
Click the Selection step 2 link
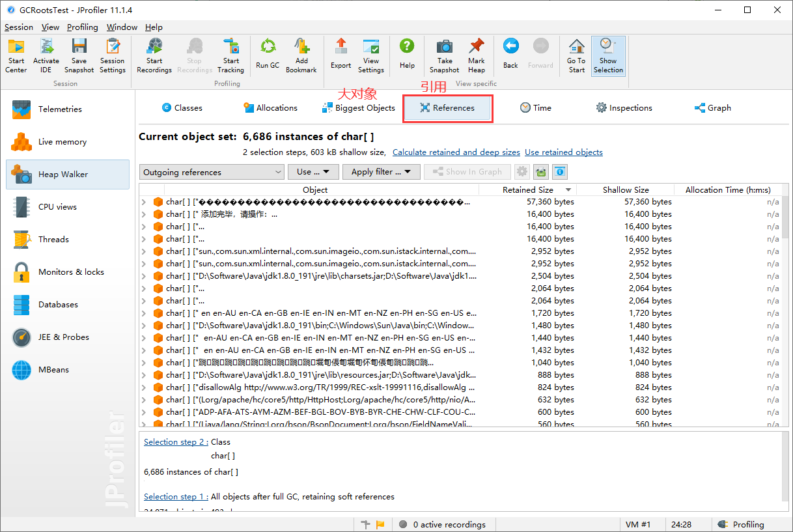coord(175,442)
